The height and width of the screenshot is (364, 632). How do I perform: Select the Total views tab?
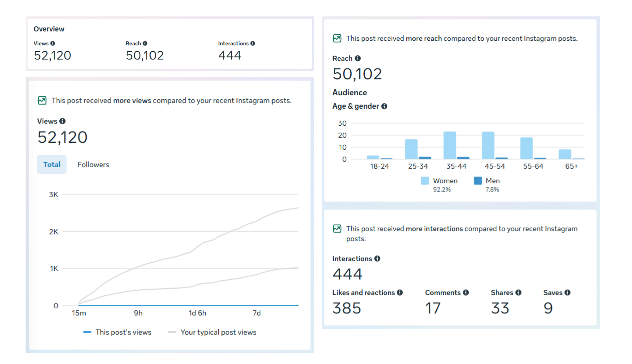coord(52,164)
